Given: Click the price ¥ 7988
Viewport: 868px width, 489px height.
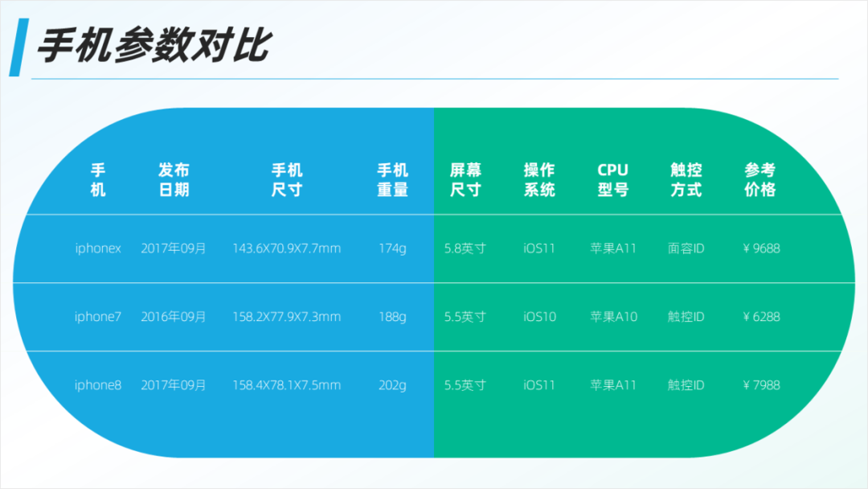Looking at the screenshot, I should click(x=761, y=385).
